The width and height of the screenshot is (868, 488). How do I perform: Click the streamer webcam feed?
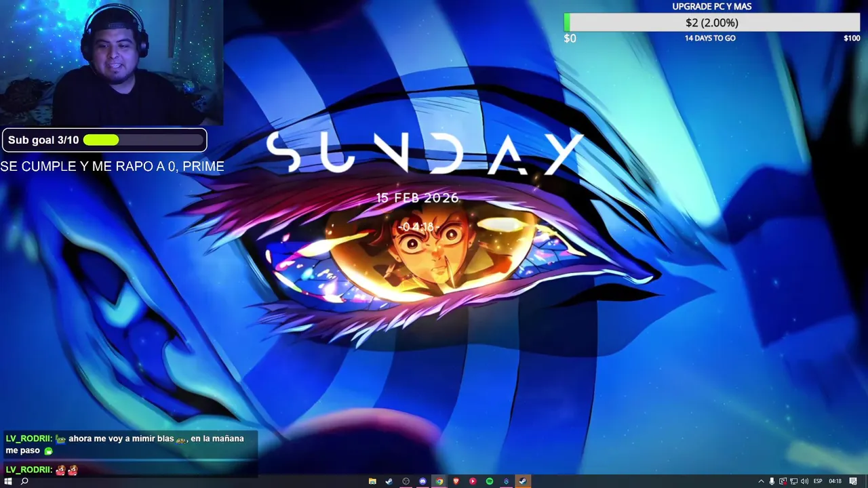[111, 62]
